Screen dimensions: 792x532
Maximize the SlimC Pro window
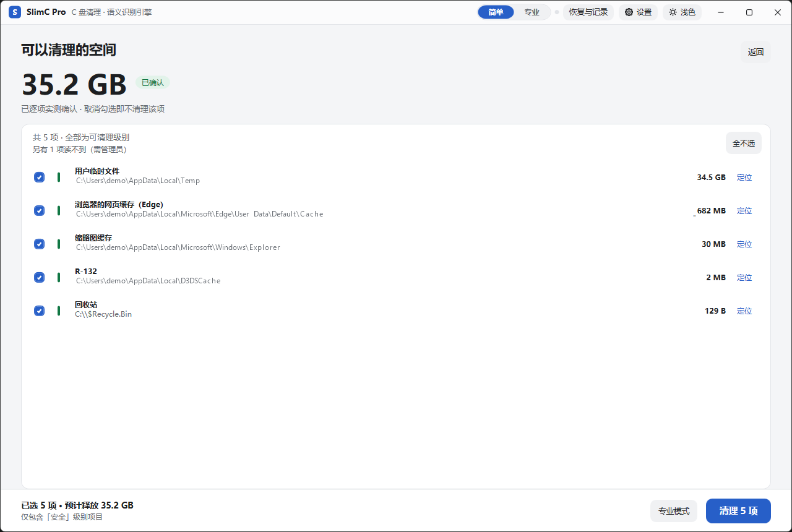(749, 12)
